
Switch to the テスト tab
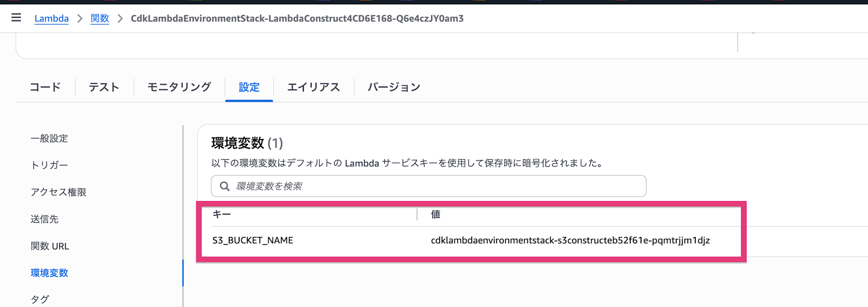coord(104,87)
